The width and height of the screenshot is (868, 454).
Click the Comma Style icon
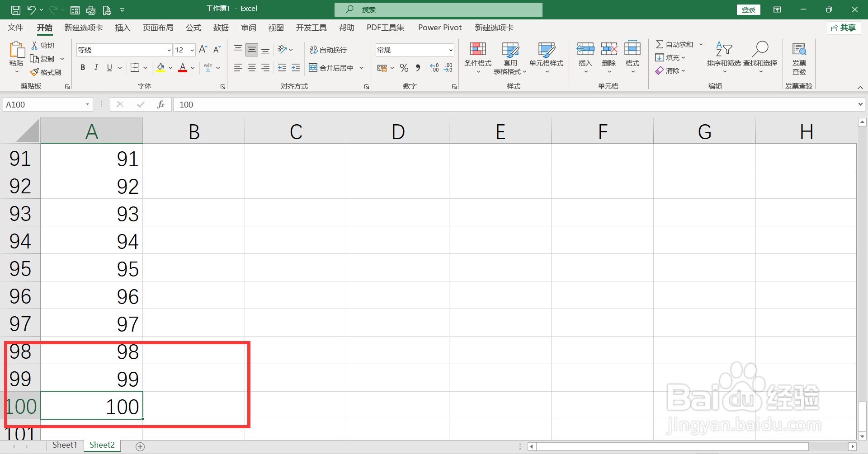tap(418, 68)
